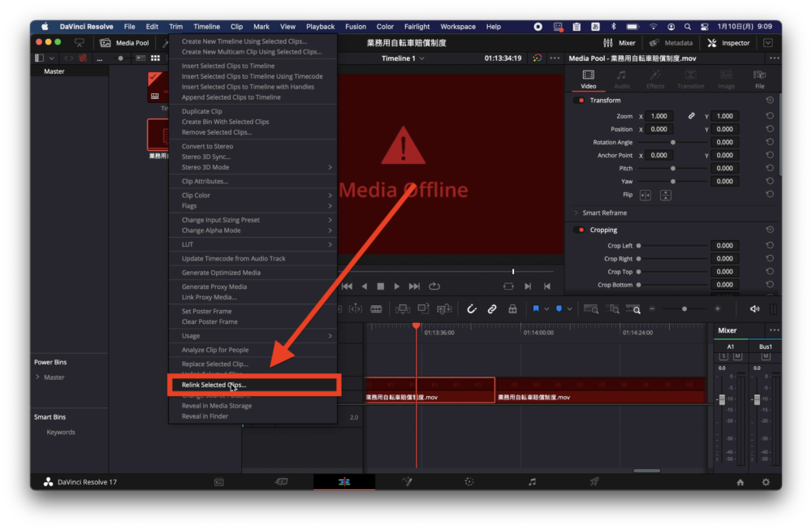Reset the Crop Left parameter

click(x=770, y=245)
